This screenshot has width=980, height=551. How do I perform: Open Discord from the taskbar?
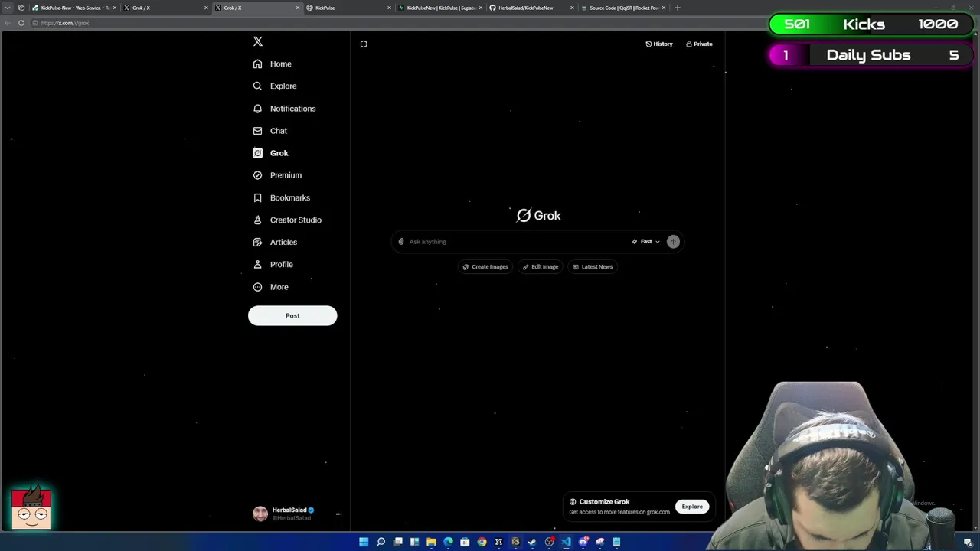tap(583, 542)
